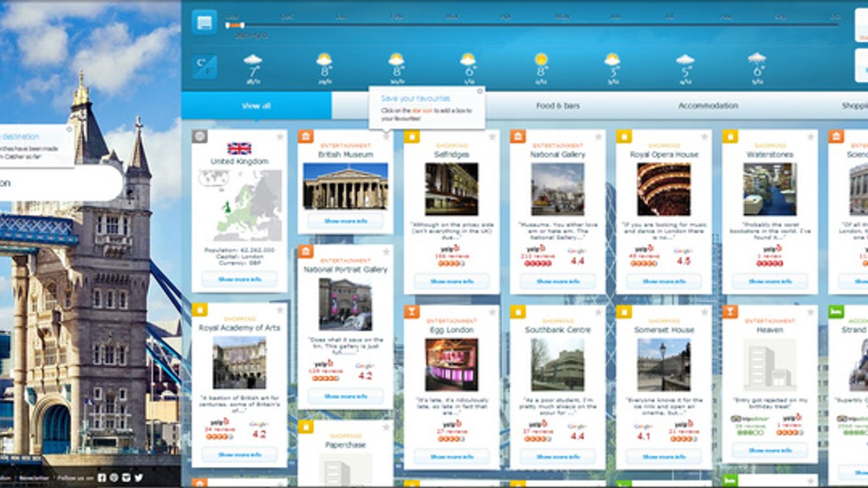Switch to the View all tab
The height and width of the screenshot is (488, 868).
(256, 106)
